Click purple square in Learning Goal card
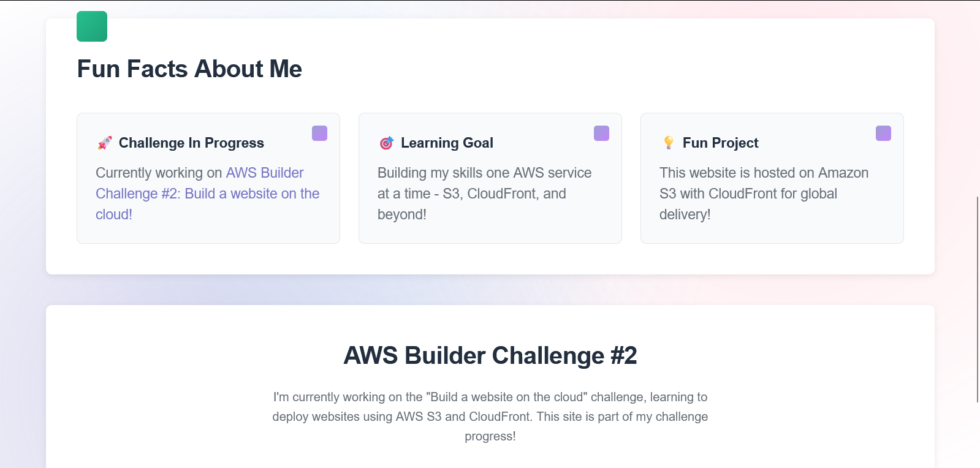 [601, 133]
